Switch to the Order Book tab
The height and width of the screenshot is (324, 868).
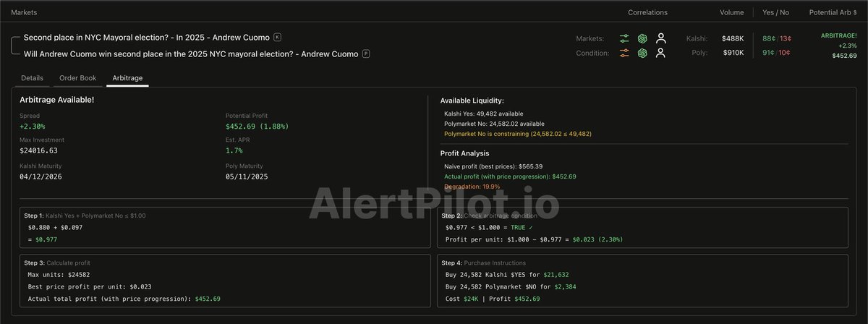(x=77, y=78)
